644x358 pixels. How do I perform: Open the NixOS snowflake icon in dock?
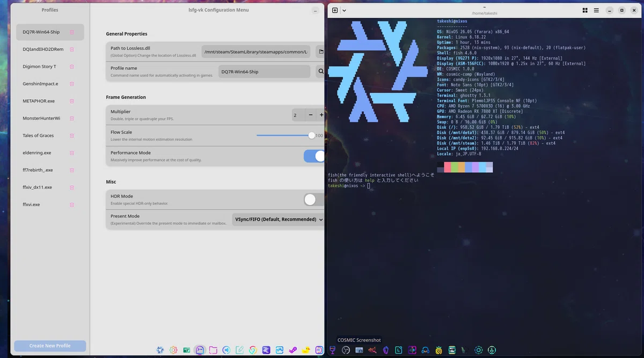click(x=160, y=350)
